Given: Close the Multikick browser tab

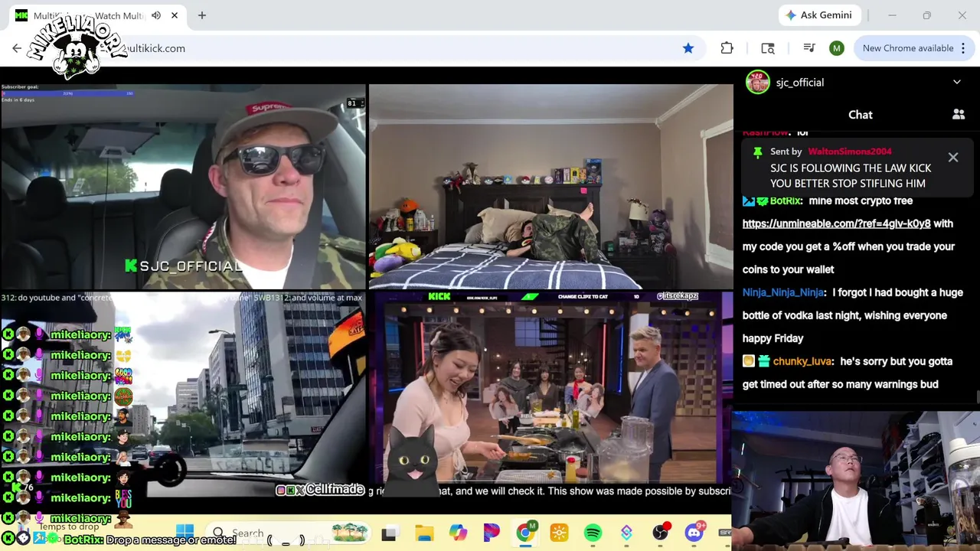Looking at the screenshot, I should pyautogui.click(x=175, y=15).
